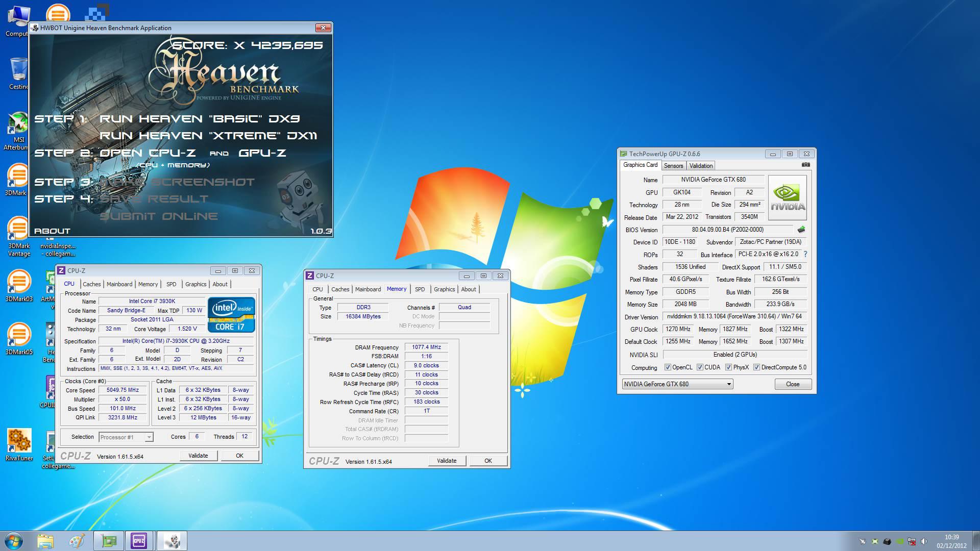The image size is (980, 551).
Task: Click Run Heaven "Basic" DX9
Action: (200, 119)
